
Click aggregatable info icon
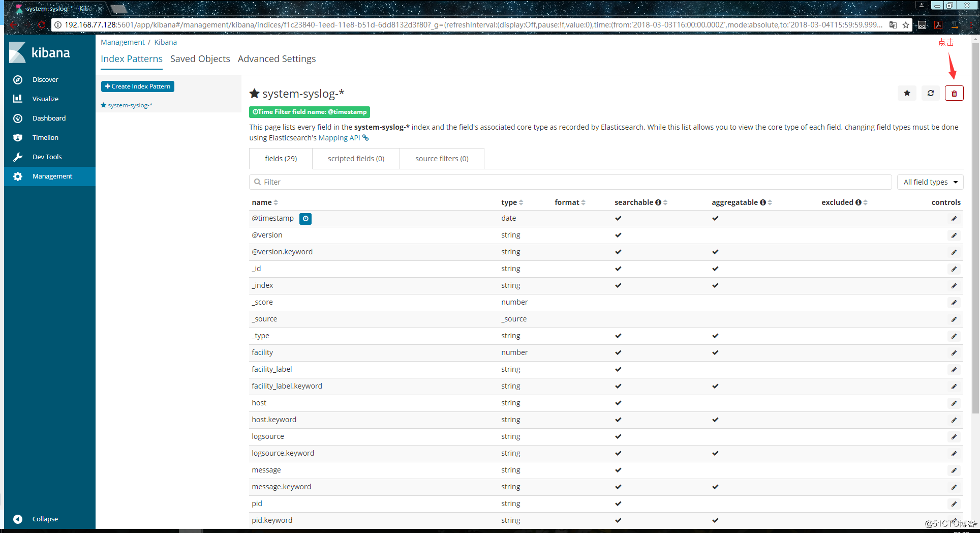(762, 202)
